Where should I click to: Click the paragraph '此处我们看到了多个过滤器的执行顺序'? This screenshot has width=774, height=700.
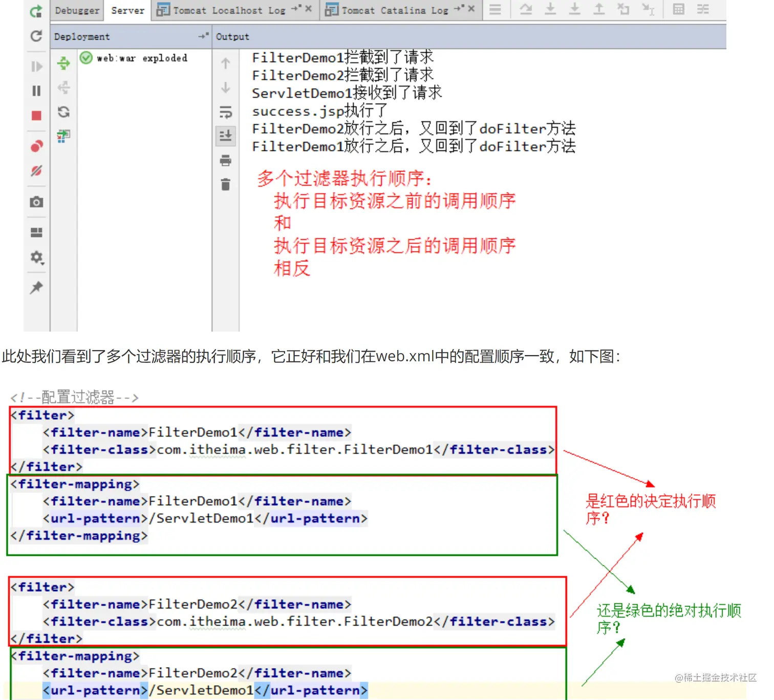click(311, 356)
